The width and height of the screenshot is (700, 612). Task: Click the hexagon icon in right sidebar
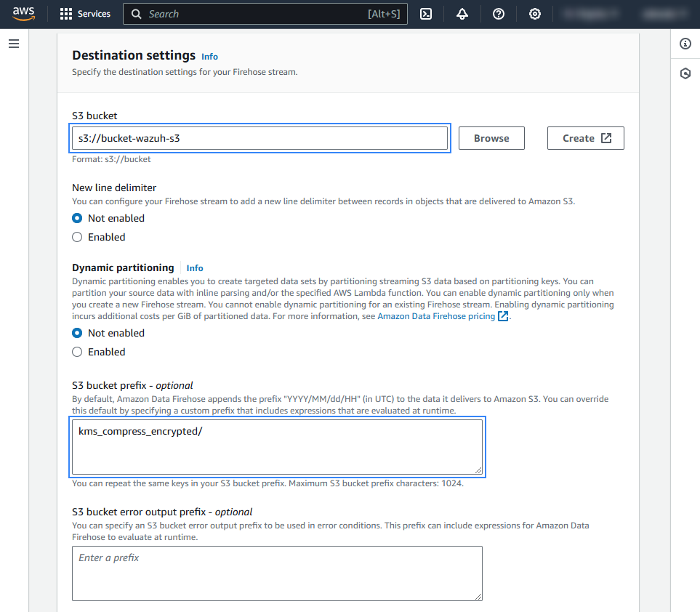685,73
